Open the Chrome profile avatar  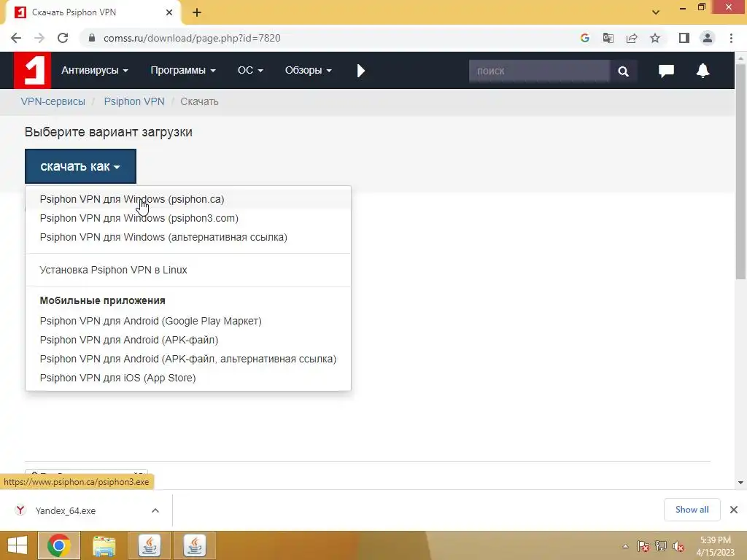[708, 38]
